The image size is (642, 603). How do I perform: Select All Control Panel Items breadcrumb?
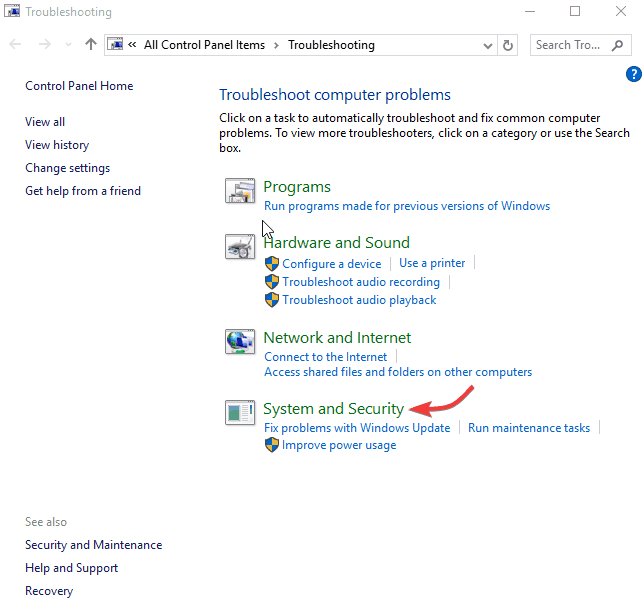(204, 45)
